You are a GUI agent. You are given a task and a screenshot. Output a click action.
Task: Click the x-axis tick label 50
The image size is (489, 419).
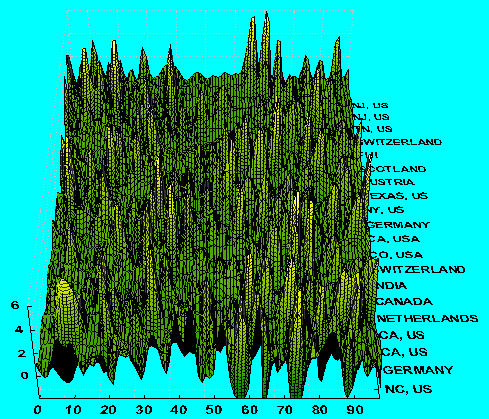tap(214, 409)
